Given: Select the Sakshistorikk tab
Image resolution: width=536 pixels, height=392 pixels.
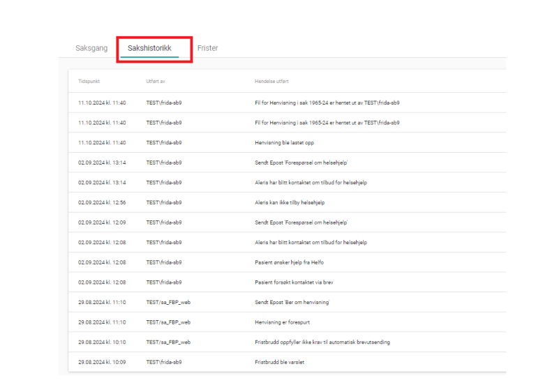Looking at the screenshot, I should coord(149,48).
